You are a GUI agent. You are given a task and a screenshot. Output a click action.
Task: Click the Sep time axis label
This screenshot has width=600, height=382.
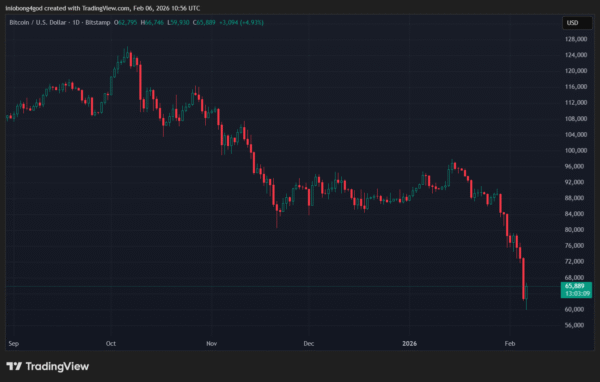13,343
